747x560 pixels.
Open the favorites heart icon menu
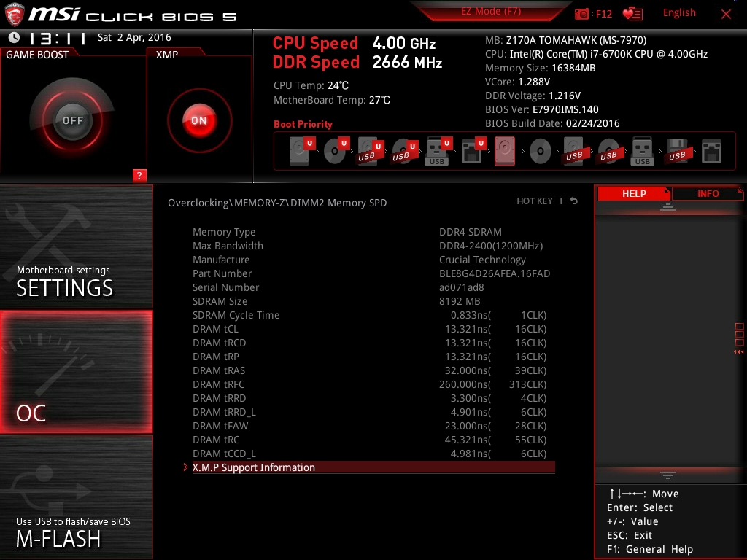(x=632, y=14)
